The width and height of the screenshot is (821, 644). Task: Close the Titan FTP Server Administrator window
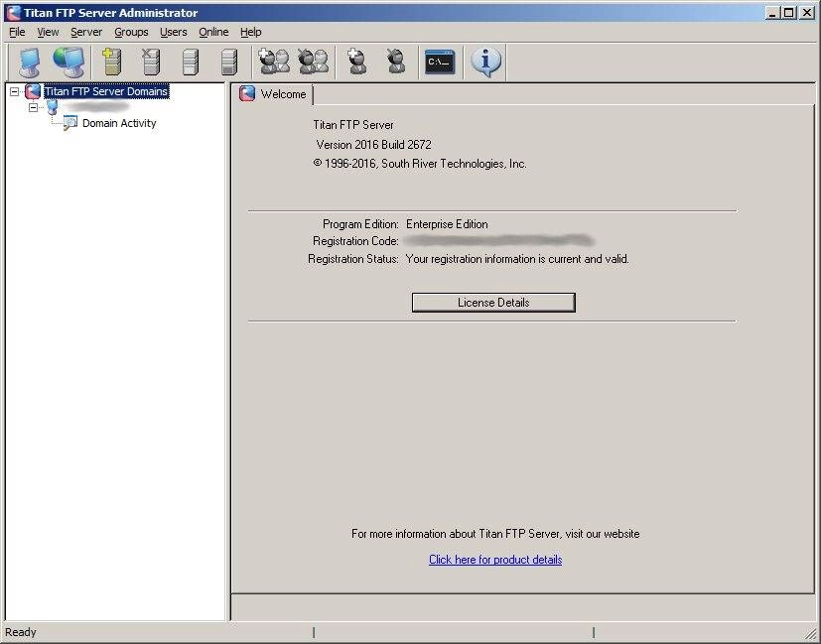point(807,13)
